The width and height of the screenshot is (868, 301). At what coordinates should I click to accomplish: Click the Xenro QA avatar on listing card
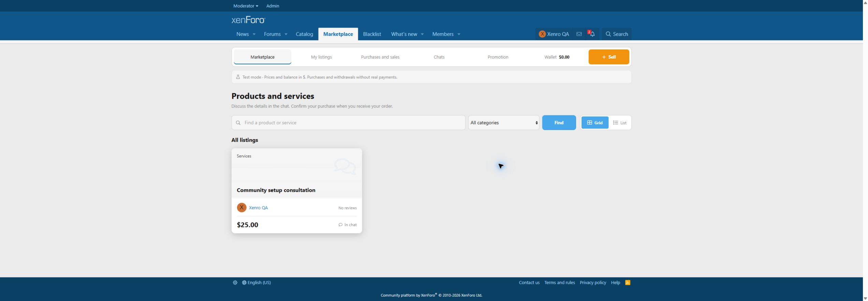coord(241,208)
